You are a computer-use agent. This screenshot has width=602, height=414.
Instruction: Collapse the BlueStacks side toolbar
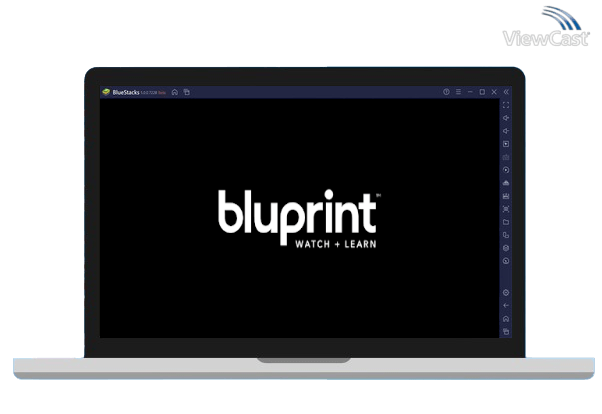(506, 92)
